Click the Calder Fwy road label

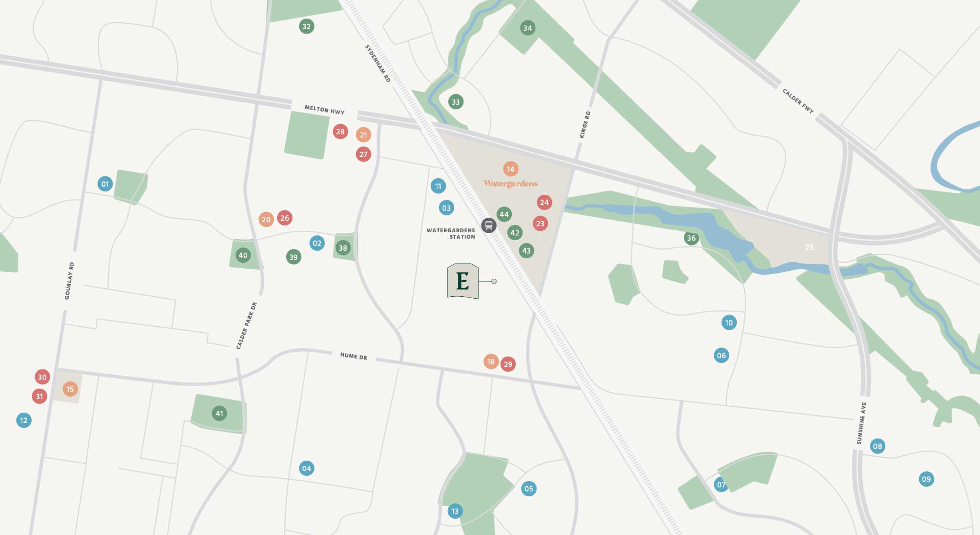coord(797,101)
